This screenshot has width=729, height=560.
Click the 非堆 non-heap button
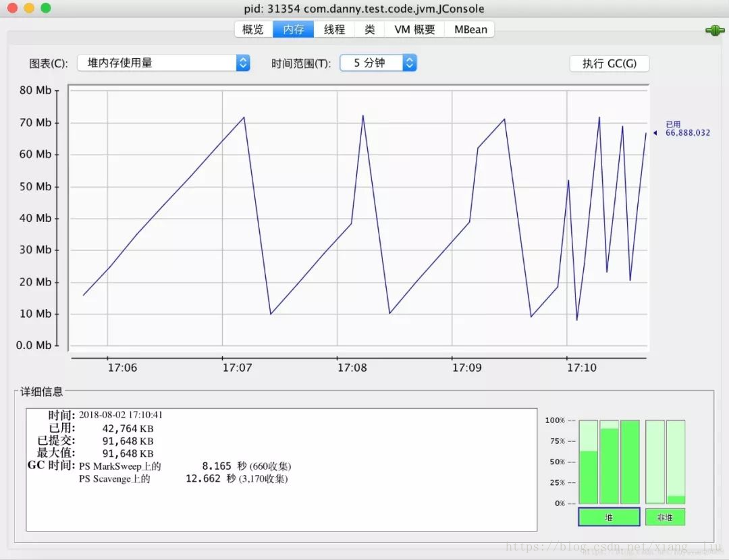tap(665, 517)
